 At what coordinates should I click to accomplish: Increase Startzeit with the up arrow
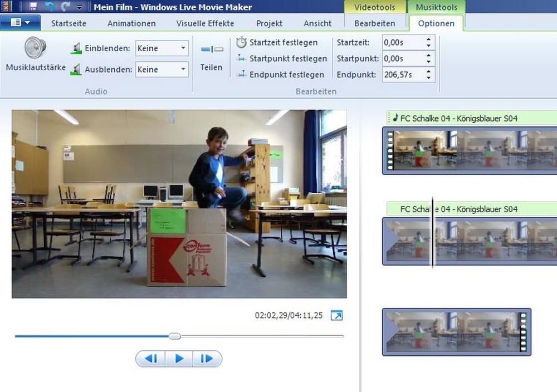click(428, 40)
